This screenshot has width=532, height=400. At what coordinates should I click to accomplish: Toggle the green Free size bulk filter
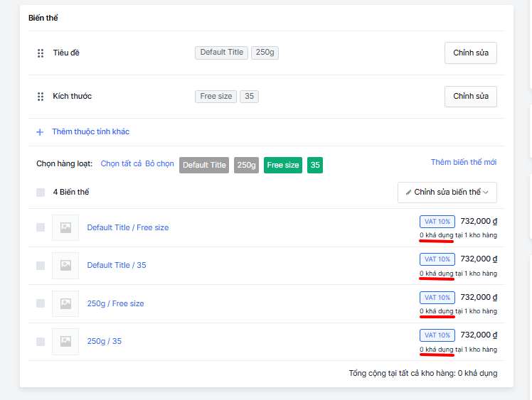(x=283, y=165)
